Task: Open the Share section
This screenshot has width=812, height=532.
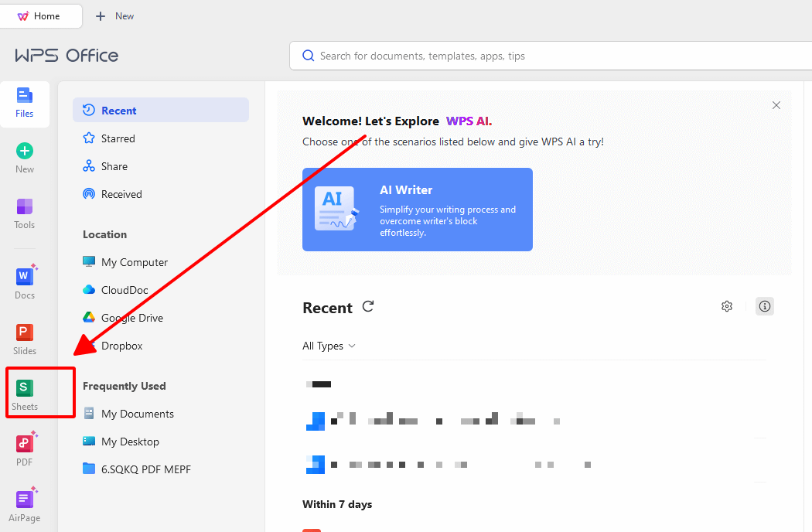Action: (161, 166)
